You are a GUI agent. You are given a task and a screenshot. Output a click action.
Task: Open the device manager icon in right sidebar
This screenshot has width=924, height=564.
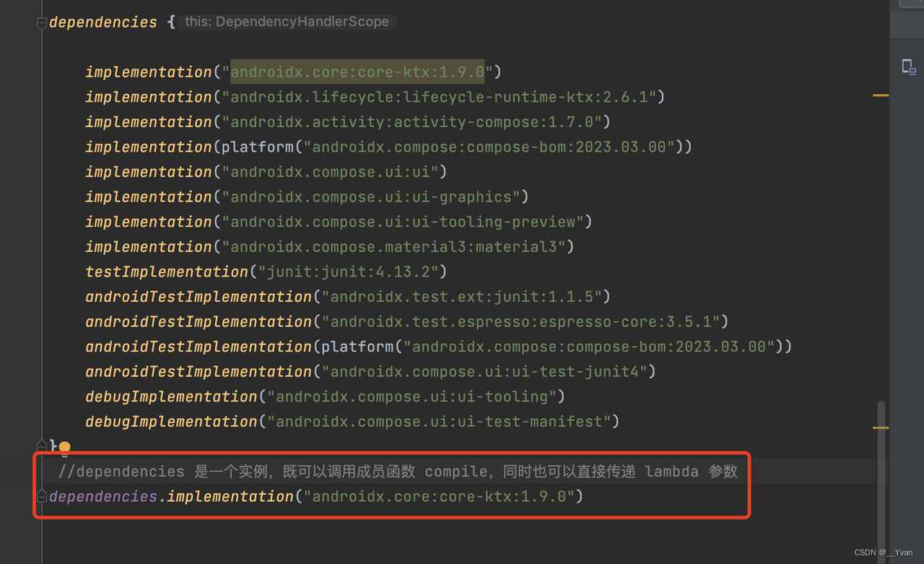pyautogui.click(x=909, y=67)
